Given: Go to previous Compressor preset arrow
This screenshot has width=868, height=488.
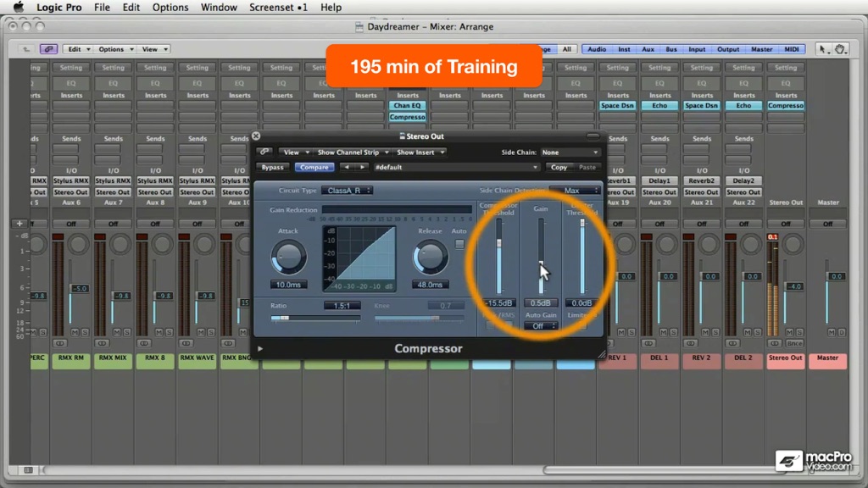Looking at the screenshot, I should tap(347, 167).
